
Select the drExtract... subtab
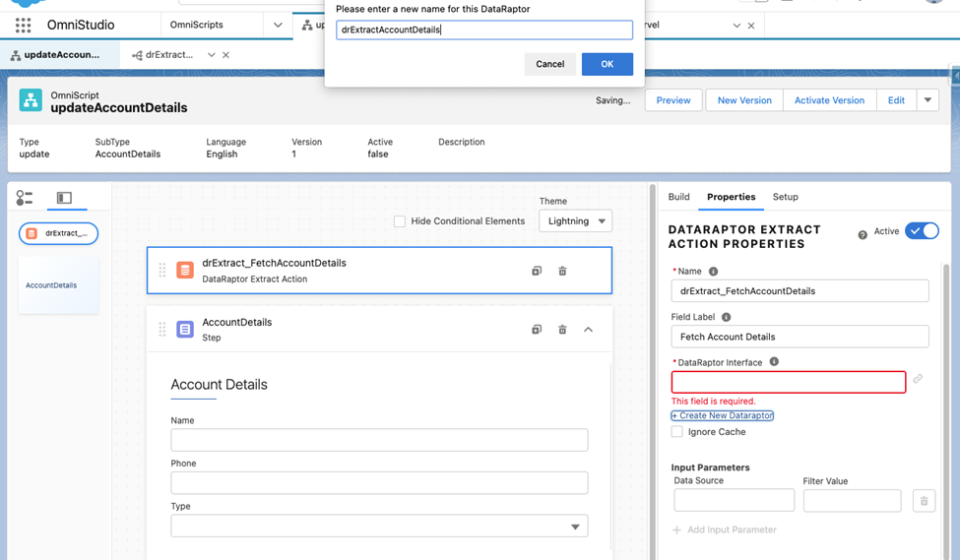(x=168, y=55)
